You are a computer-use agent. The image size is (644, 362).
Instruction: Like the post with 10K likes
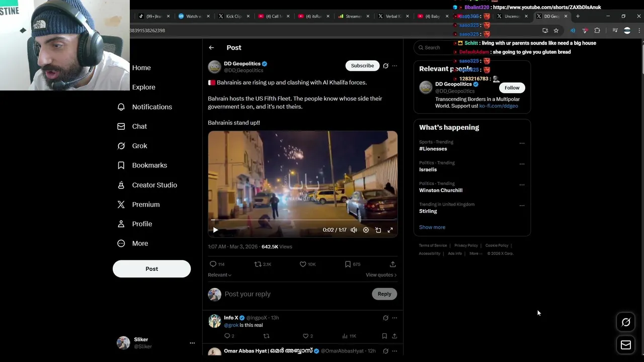pyautogui.click(x=307, y=264)
